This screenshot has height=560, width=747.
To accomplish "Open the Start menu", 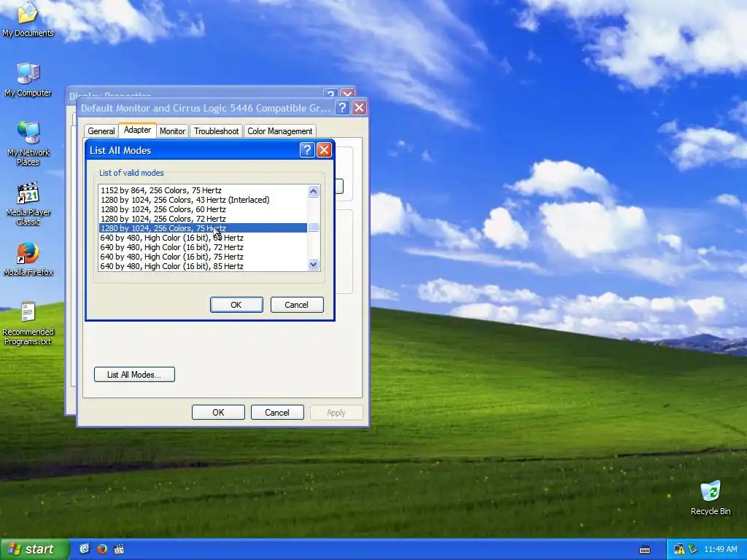I will coord(34,549).
